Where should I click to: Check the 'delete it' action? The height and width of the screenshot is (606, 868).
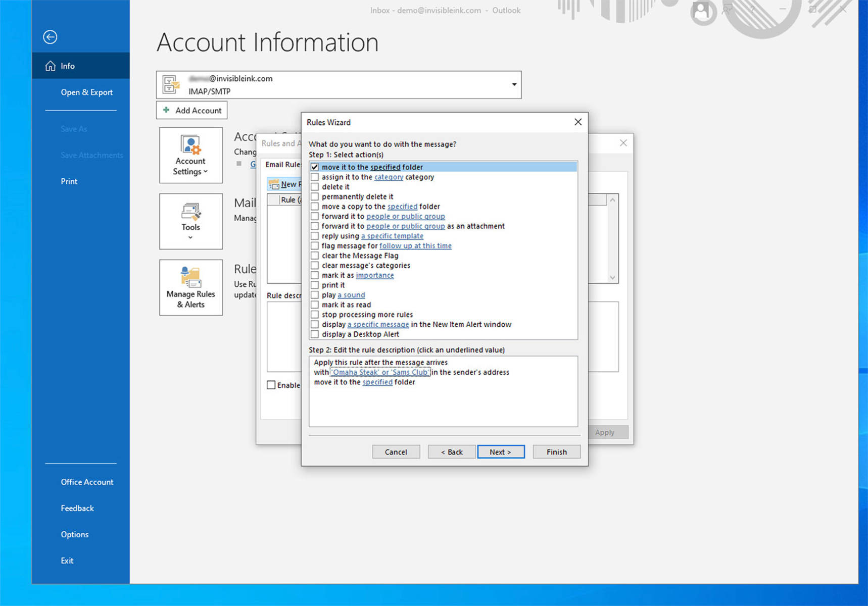315,187
